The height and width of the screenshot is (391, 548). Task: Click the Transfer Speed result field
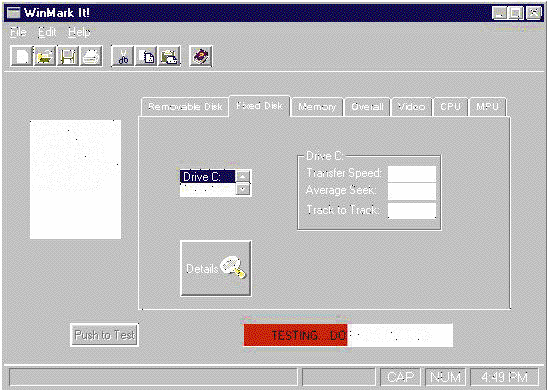click(x=412, y=174)
